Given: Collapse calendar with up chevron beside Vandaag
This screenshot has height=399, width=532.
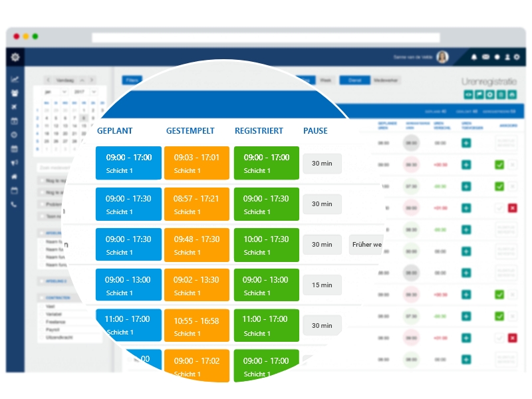Looking at the screenshot, I should [x=82, y=80].
